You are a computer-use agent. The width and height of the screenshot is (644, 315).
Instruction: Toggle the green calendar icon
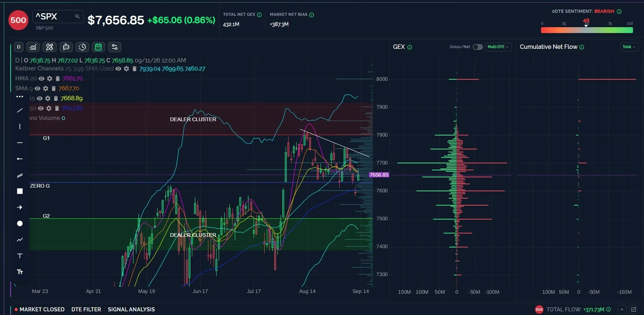pos(98,47)
